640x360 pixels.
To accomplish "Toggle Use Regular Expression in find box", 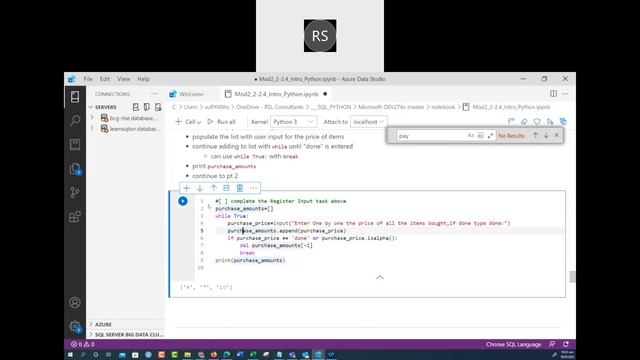I will 490,136.
